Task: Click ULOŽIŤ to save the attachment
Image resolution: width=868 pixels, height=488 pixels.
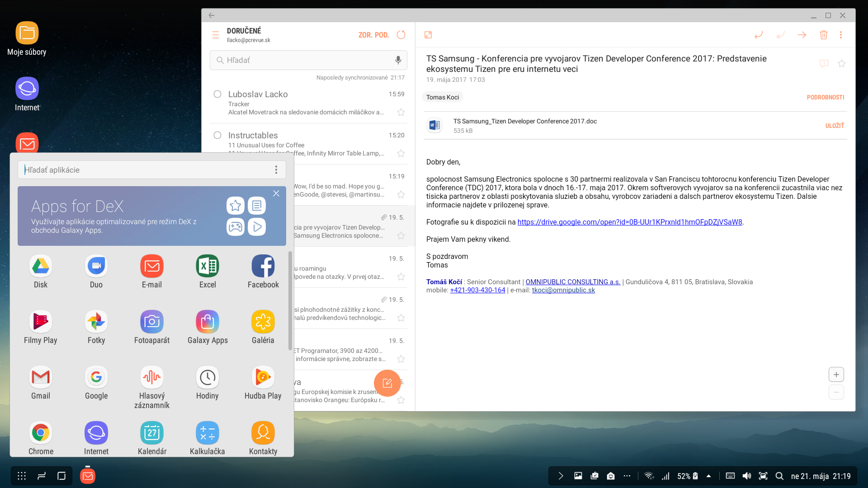Action: point(835,126)
